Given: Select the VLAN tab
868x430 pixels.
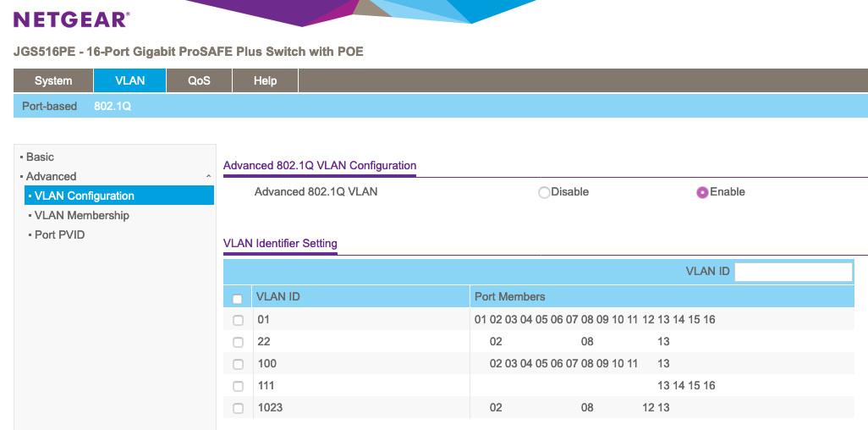Looking at the screenshot, I should pyautogui.click(x=130, y=80).
